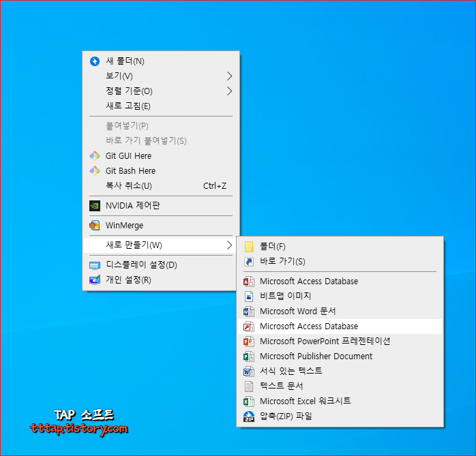Expand the 정렬 기준(O) submenu arrow
This screenshot has height=456, width=476.
pyautogui.click(x=230, y=91)
